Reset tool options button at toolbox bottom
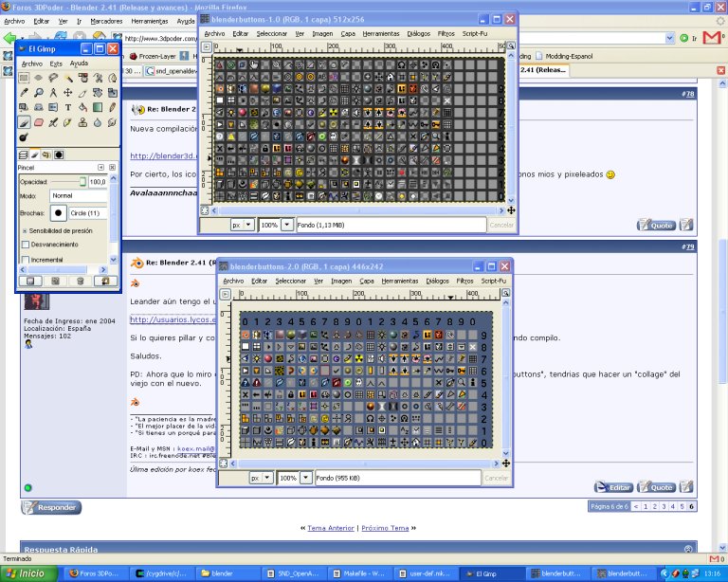Viewport: 728px width, 582px height. [x=105, y=281]
